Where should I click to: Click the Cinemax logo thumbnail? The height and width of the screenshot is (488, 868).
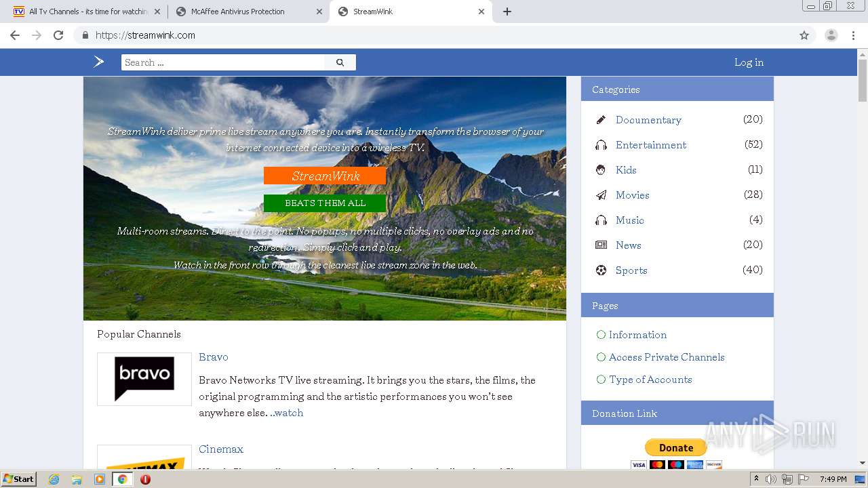click(144, 457)
